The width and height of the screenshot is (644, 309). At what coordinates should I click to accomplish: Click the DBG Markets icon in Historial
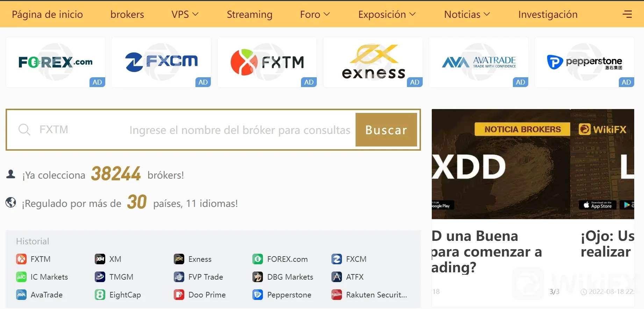coord(258,277)
